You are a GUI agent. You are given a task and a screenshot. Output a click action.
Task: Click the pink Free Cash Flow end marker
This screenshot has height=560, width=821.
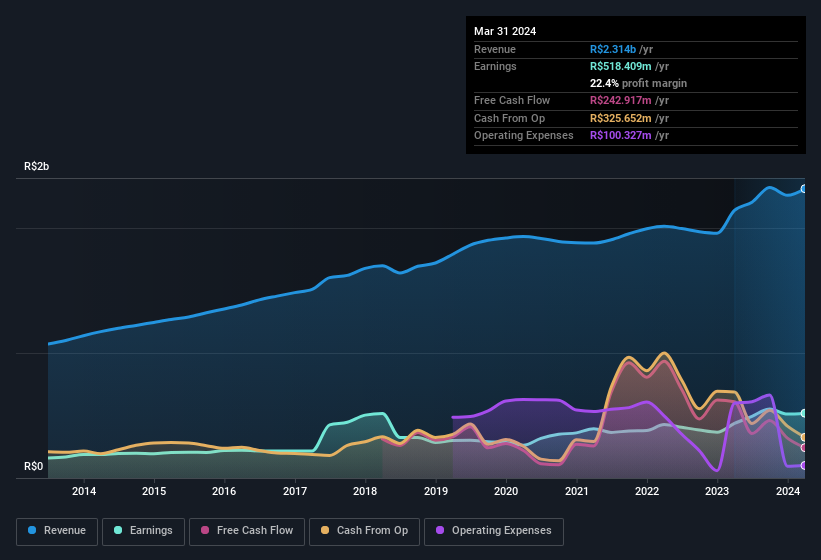point(804,447)
